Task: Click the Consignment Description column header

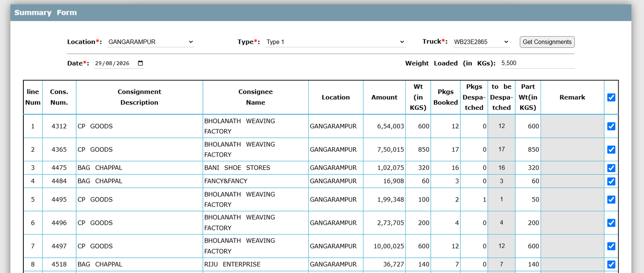Action: click(x=139, y=97)
